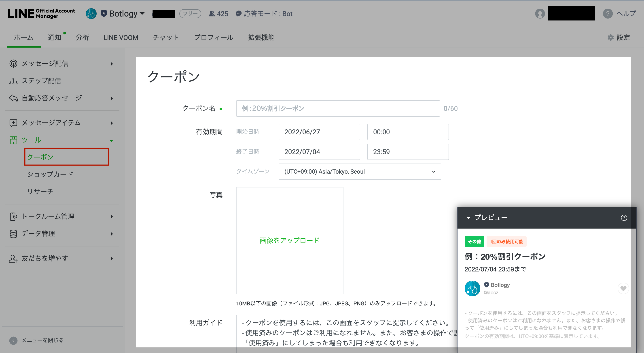
Task: Click the step delivery (ステップ配信) sidebar icon
Action: pyautogui.click(x=13, y=81)
